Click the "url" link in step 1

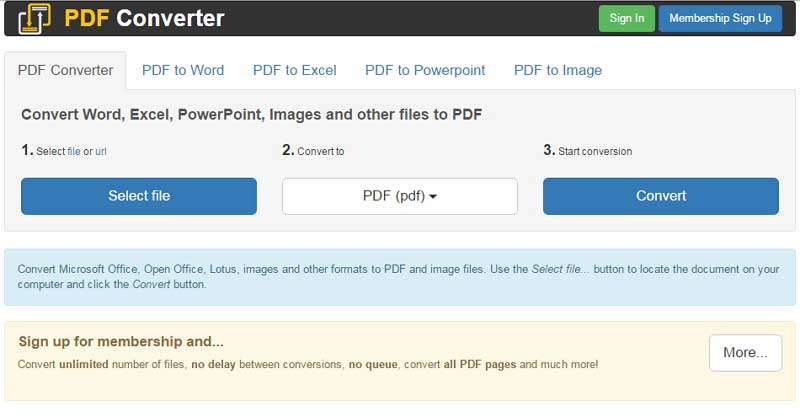[101, 151]
